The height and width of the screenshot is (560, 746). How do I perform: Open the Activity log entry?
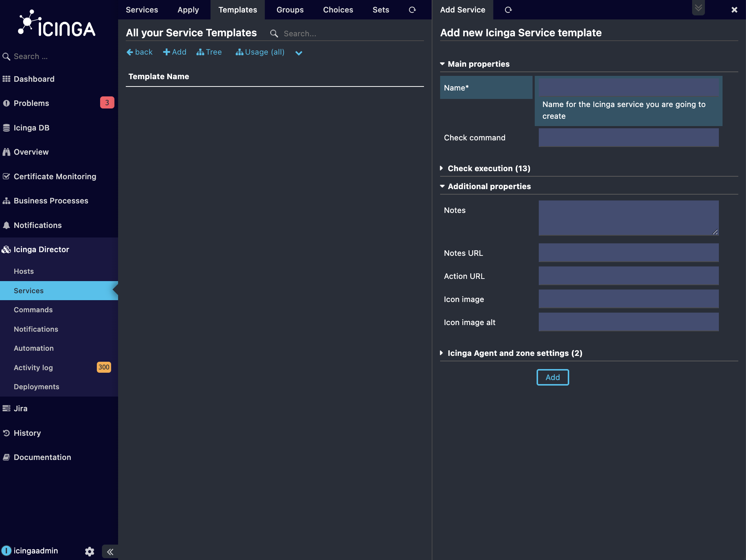click(33, 368)
